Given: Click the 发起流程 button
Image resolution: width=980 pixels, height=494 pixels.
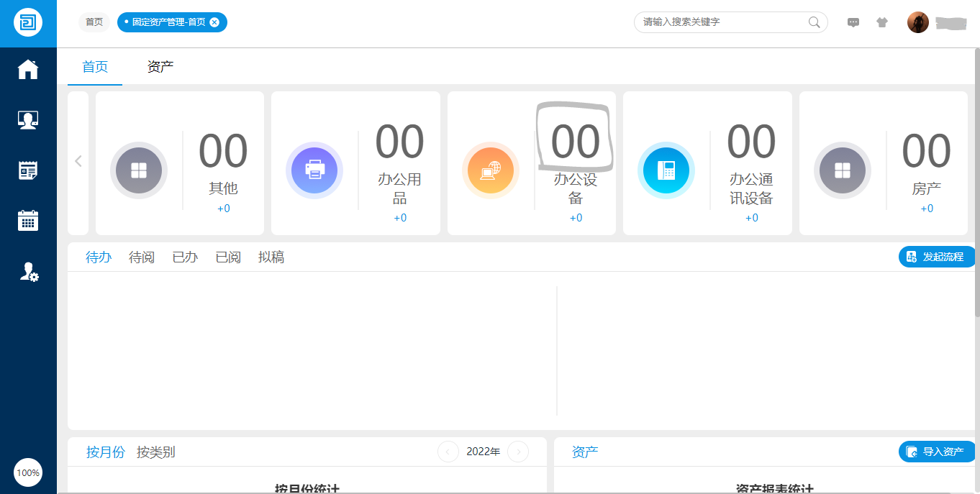Looking at the screenshot, I should [x=936, y=257].
